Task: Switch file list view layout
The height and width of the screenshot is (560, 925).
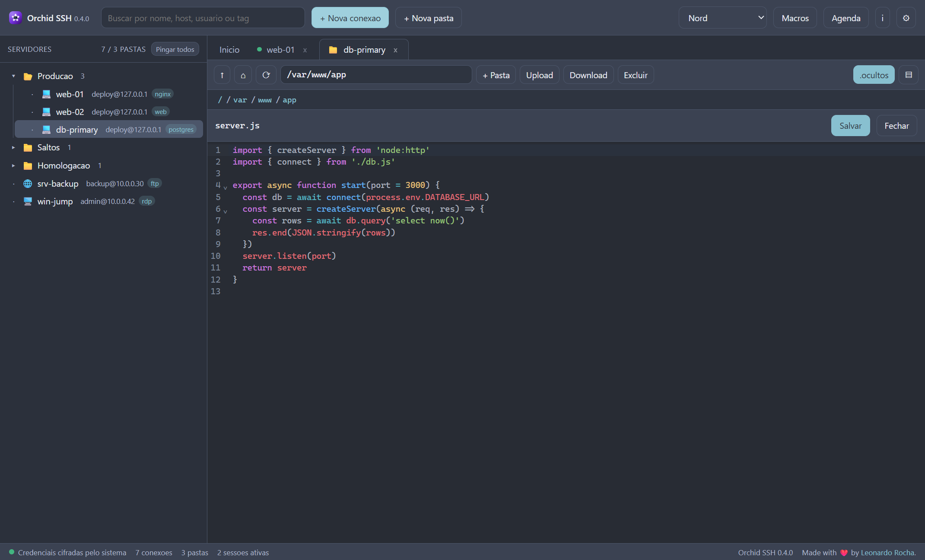Action: tap(909, 75)
